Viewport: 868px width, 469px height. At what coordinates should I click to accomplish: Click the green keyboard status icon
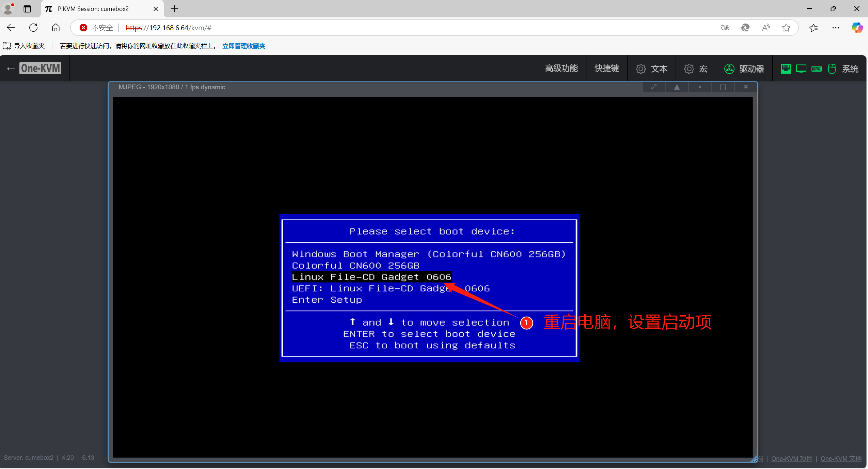(x=817, y=69)
